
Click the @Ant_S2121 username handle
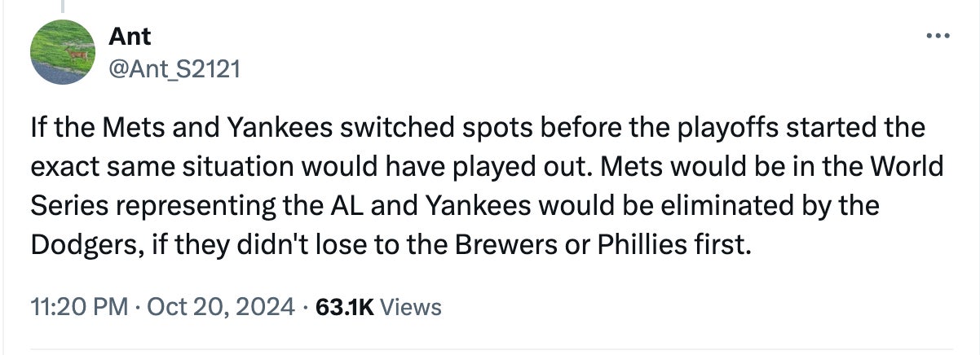pyautogui.click(x=174, y=69)
